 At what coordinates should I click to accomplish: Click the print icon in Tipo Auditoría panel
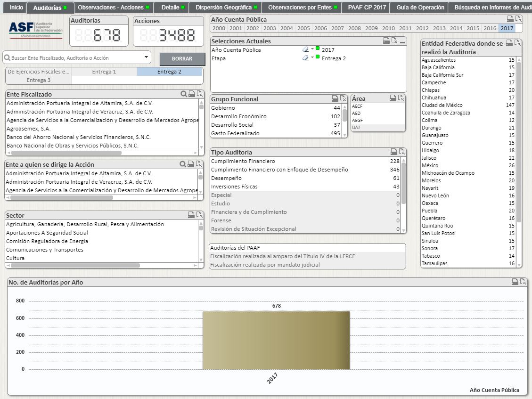pyautogui.click(x=394, y=152)
